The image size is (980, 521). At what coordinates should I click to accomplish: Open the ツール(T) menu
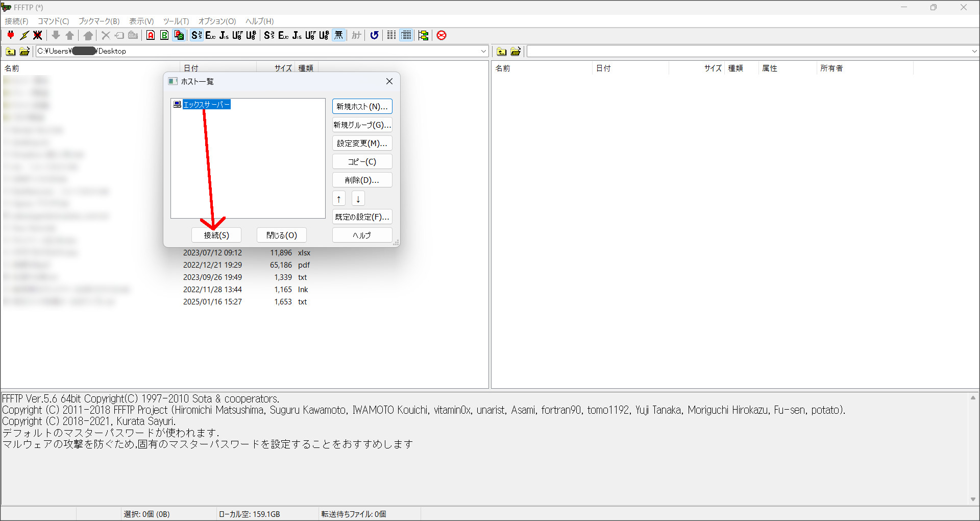176,21
